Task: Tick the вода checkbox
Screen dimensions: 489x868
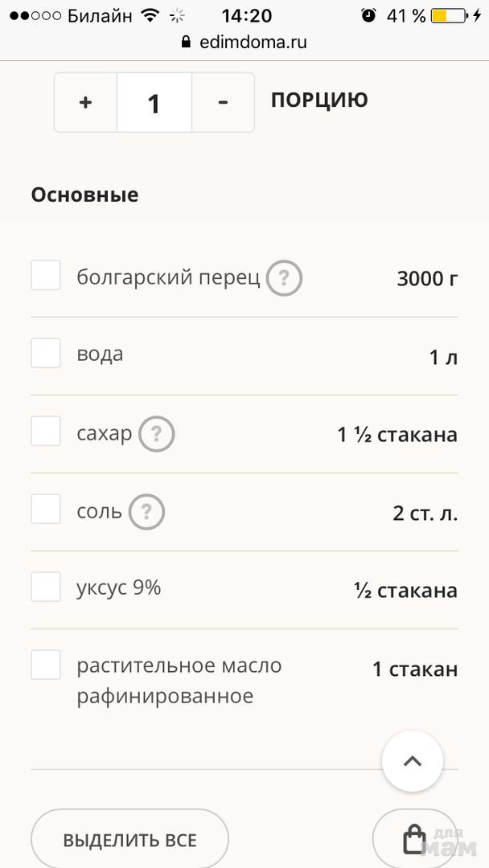Action: click(x=46, y=353)
